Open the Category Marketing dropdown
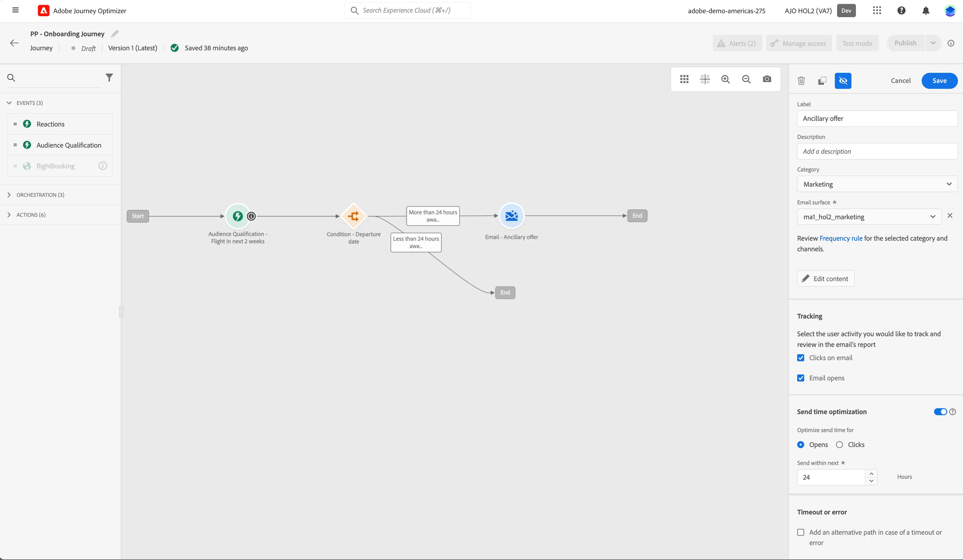Screen dimensions: 963x560 tap(877, 184)
